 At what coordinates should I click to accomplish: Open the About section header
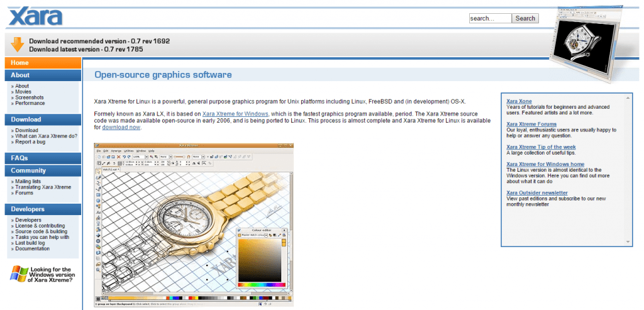click(43, 75)
